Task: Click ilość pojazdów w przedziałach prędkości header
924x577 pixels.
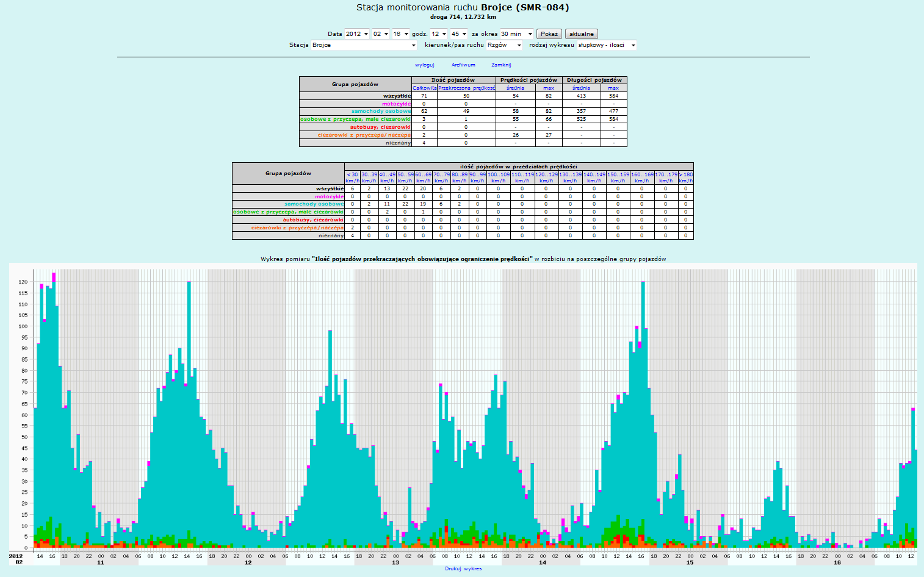Action: click(x=519, y=167)
